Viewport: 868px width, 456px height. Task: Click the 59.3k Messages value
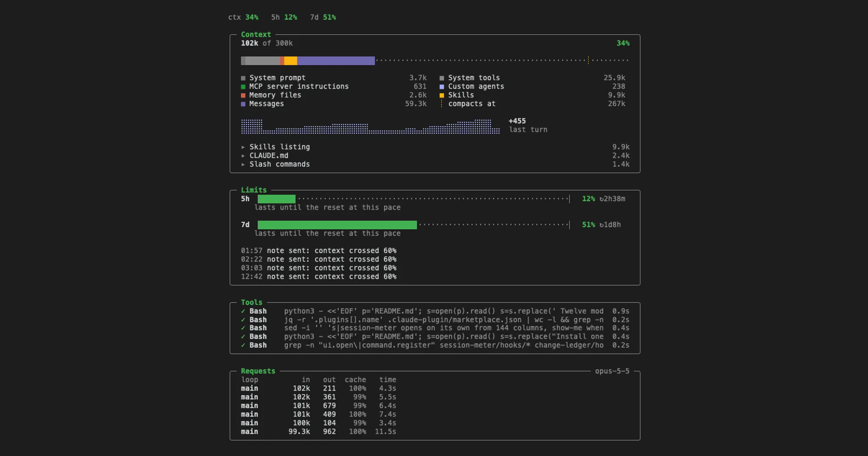(416, 104)
